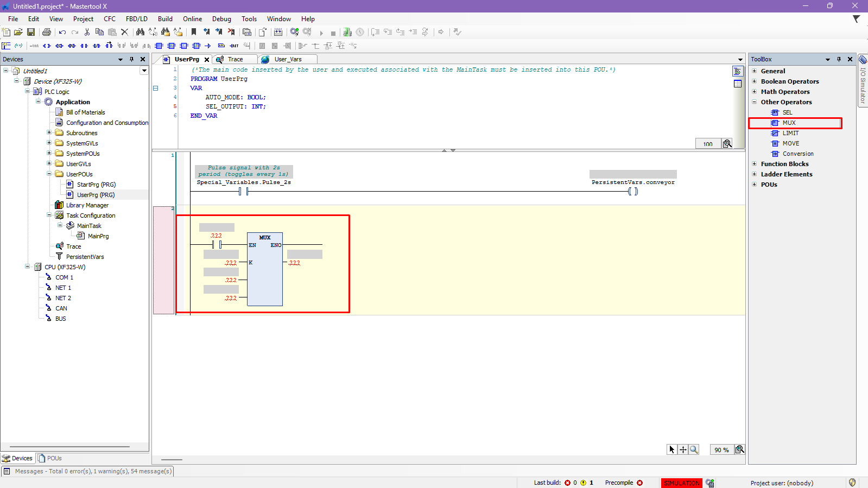Expand the Boolean Operators category
The width and height of the screenshot is (868, 488).
[754, 81]
